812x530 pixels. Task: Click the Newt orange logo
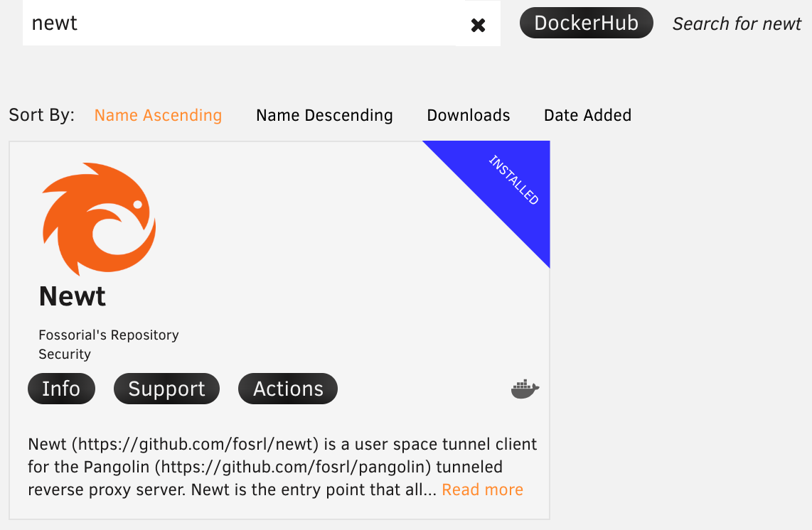[98, 220]
